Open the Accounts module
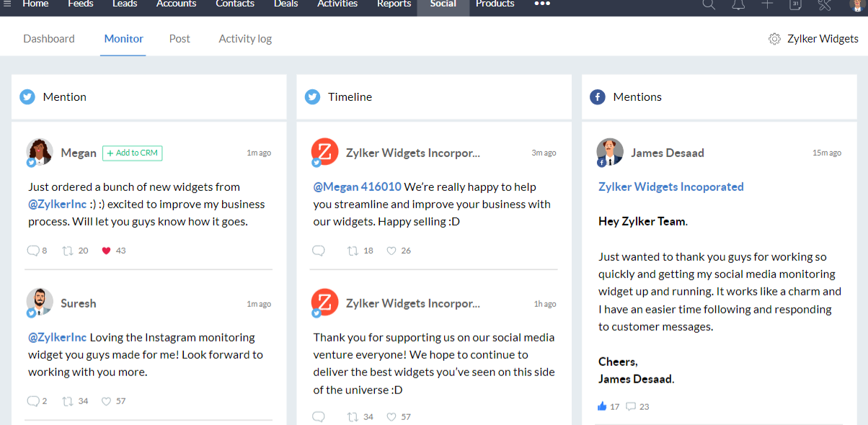This screenshot has width=868, height=425. point(177,4)
